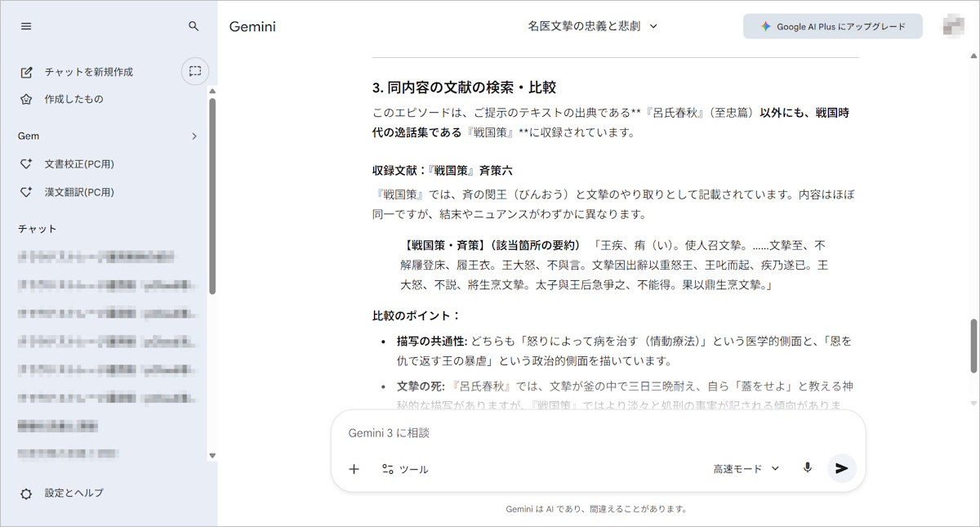Open the account profile avatar
Viewport: 980px width, 527px height.
coord(953,25)
